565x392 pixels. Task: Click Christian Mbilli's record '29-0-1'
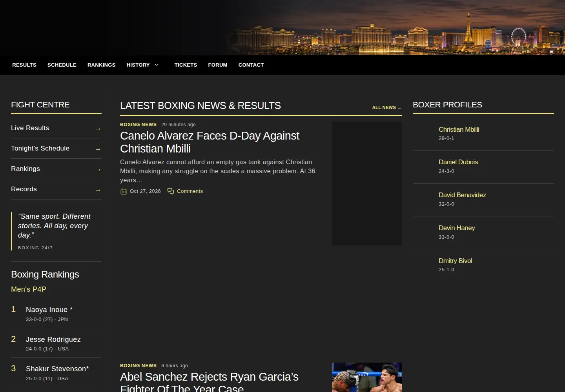point(447,138)
